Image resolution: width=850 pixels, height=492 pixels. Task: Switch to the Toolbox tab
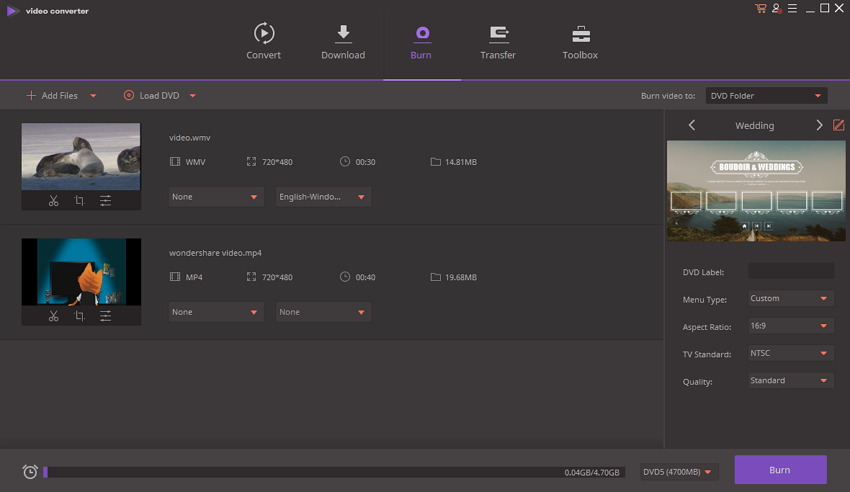(x=580, y=41)
